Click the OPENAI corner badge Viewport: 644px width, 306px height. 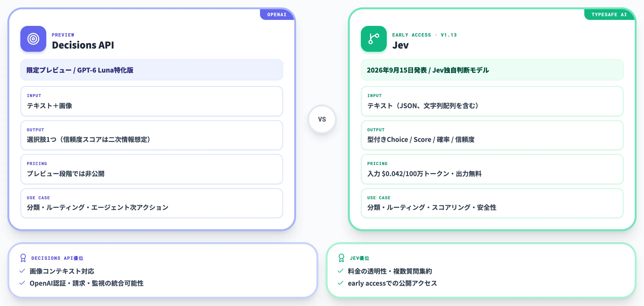click(x=277, y=15)
